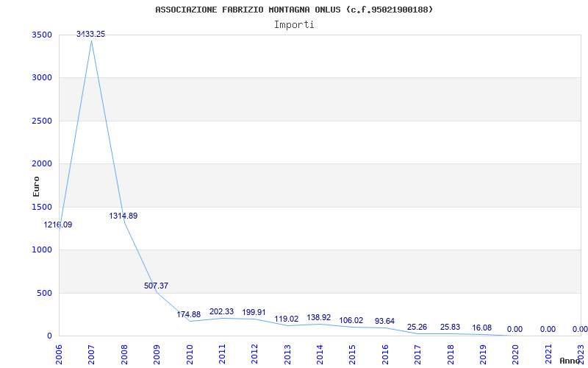
Task: Click the 1314.89 data label
Action: (x=123, y=216)
